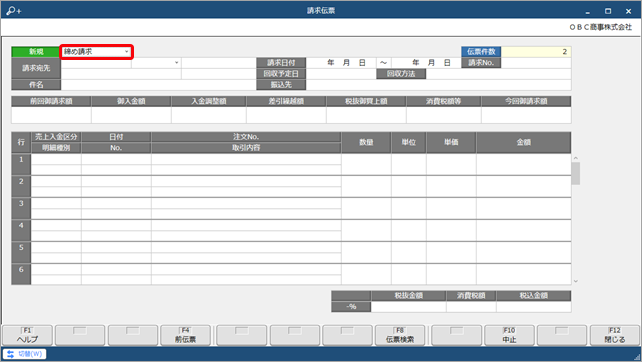Click the F12 閉じる function button
The width and height of the screenshot is (642, 362).
point(615,335)
